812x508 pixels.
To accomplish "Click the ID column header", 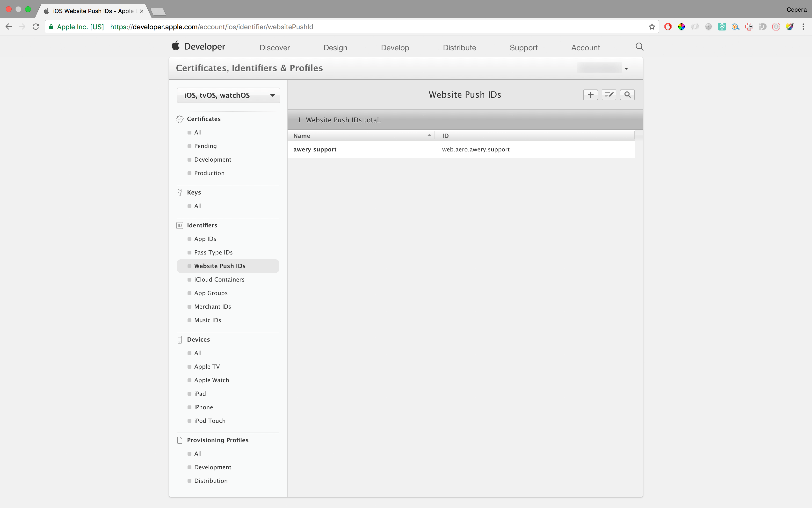I will click(535, 136).
